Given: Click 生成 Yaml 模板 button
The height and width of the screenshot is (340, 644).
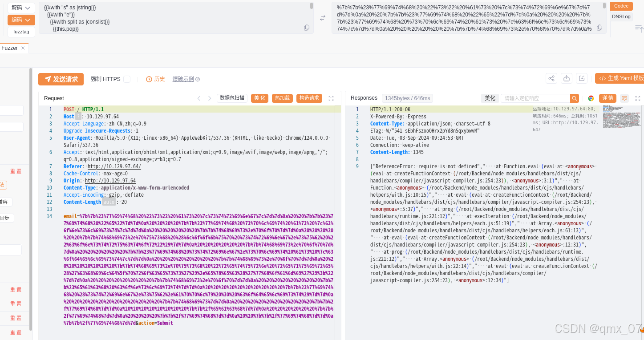Looking at the screenshot, I should (620, 78).
